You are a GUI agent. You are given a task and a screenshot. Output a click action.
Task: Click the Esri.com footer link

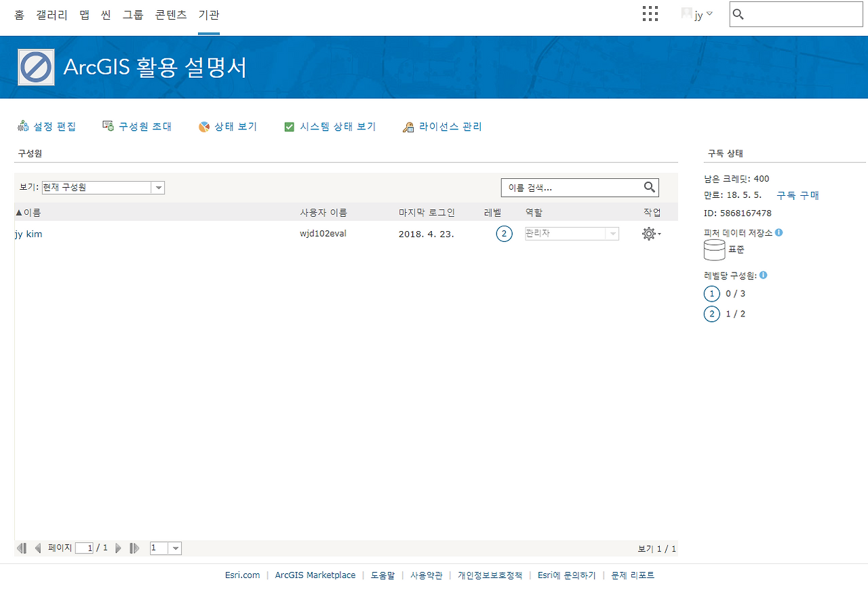243,575
